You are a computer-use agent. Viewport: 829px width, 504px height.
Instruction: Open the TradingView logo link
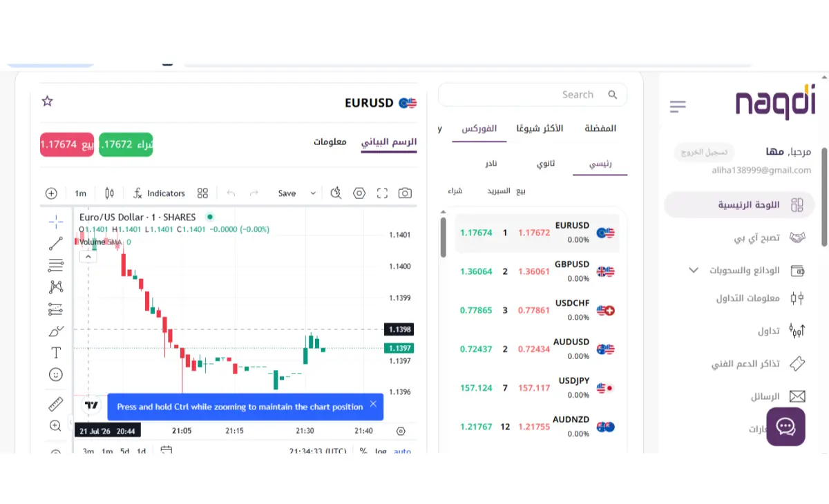[90, 405]
